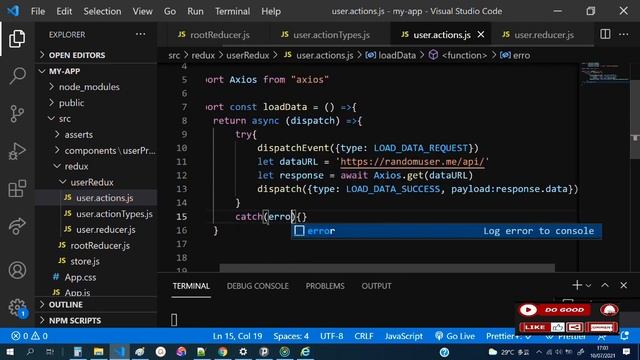
Task: Open the Run and Debug view
Action: click(17, 151)
